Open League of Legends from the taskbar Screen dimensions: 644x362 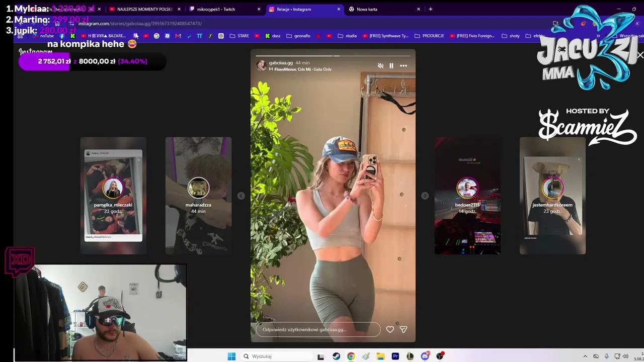410,356
